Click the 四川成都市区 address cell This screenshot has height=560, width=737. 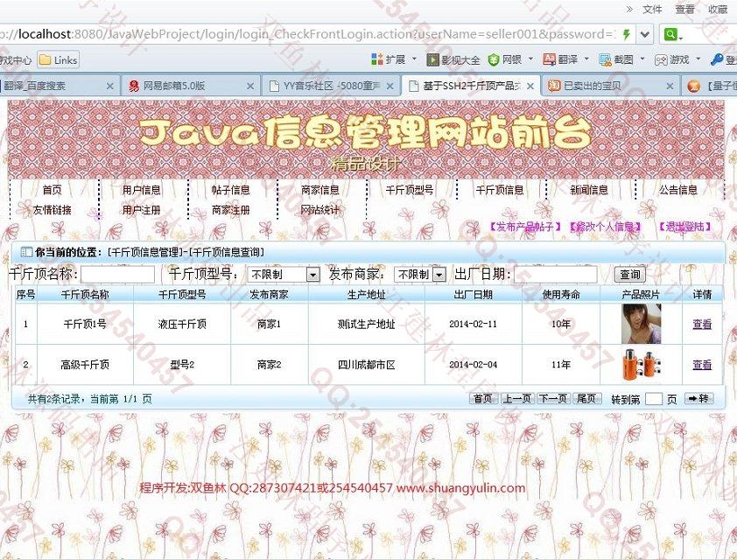click(x=367, y=365)
